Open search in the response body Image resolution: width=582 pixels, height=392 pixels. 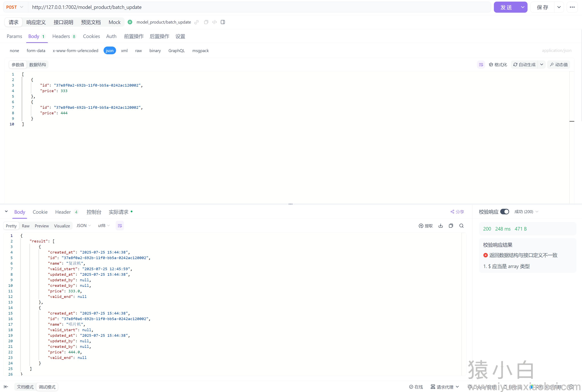click(462, 226)
